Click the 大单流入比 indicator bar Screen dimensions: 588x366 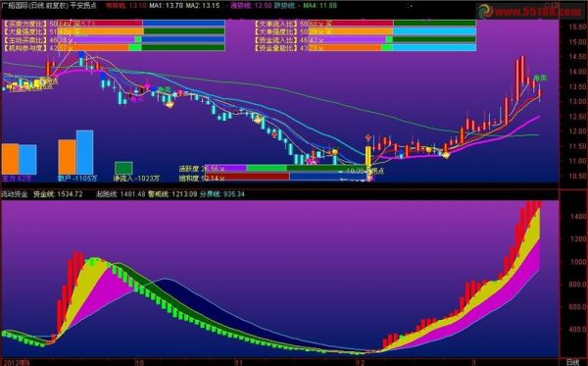tap(366, 24)
